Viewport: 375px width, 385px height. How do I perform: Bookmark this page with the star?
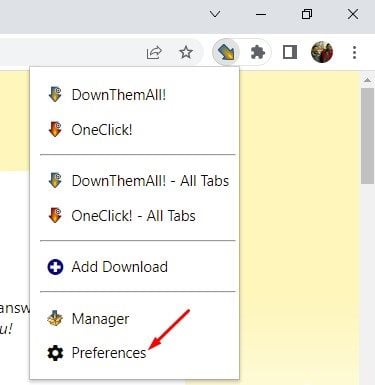click(186, 52)
